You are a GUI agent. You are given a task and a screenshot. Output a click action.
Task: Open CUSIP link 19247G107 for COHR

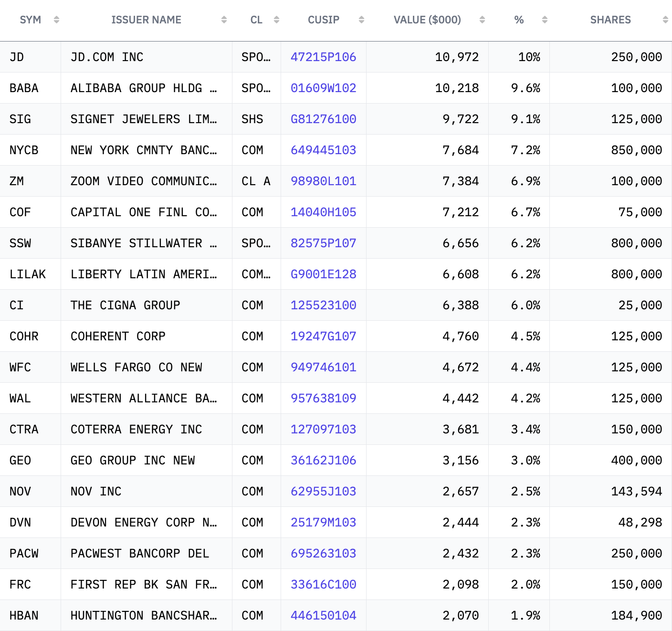[324, 336]
